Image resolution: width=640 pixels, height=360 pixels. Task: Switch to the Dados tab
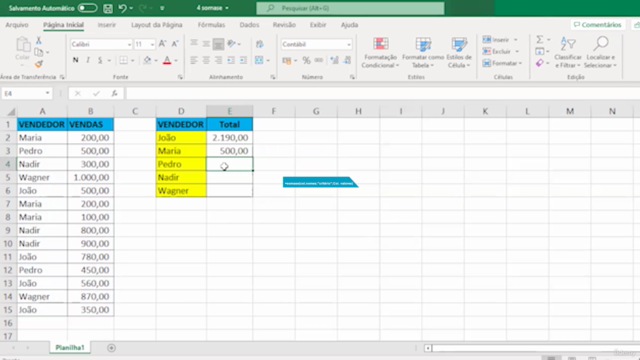click(x=249, y=25)
